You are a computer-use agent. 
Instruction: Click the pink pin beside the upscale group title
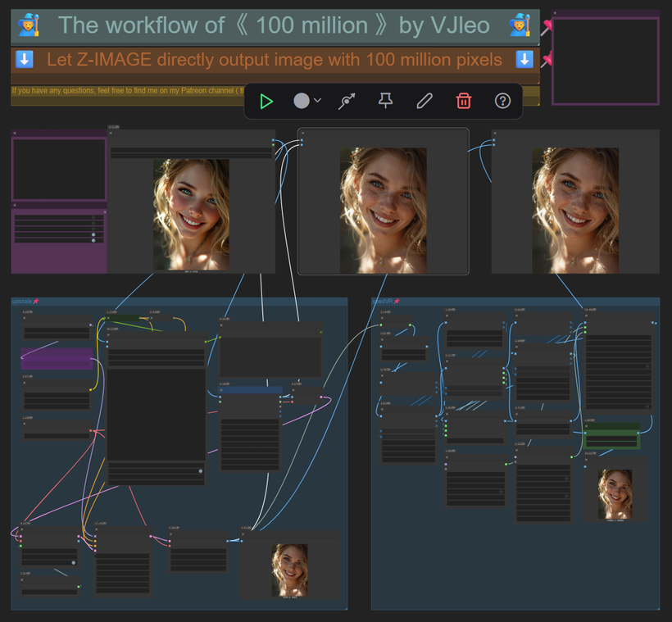(x=36, y=302)
